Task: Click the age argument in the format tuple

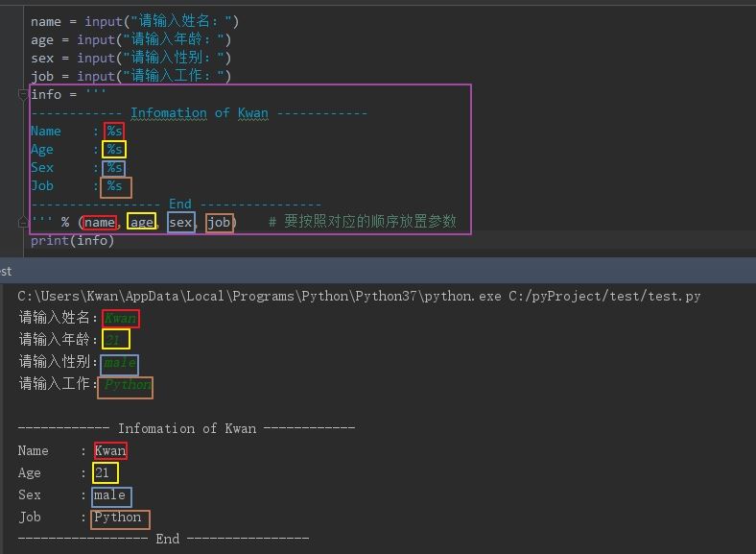Action: (141, 222)
